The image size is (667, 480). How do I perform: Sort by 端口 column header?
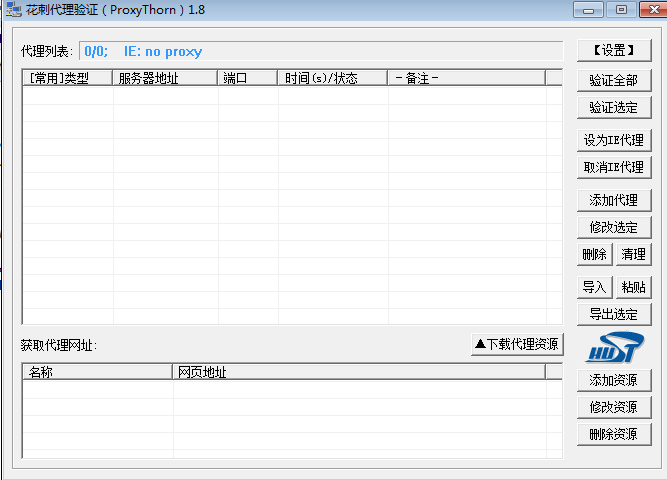(248, 78)
